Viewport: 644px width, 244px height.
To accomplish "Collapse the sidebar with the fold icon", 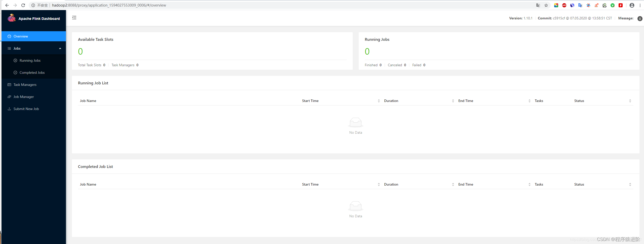I will point(74,18).
